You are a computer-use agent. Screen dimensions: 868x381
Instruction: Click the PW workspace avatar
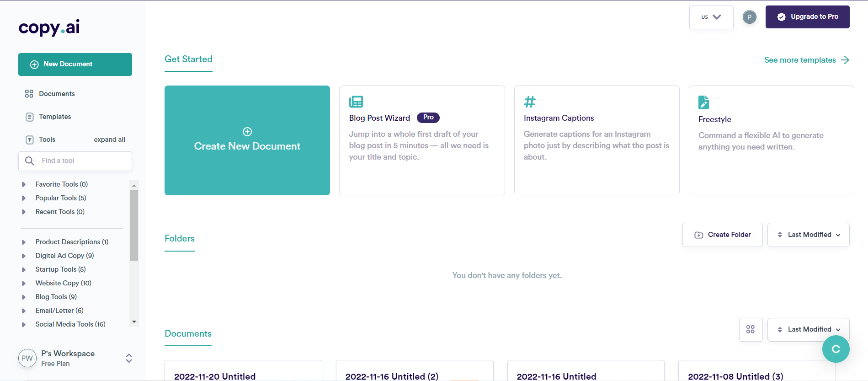tap(27, 358)
